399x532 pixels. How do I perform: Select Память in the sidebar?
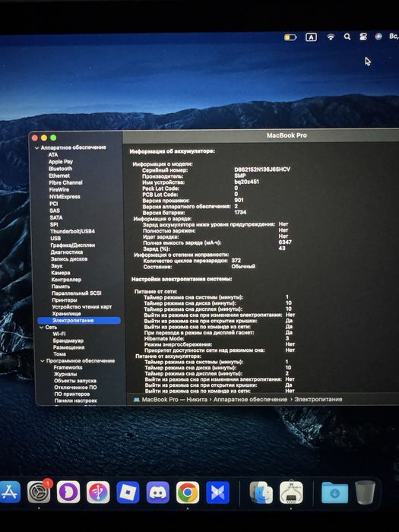pos(60,287)
